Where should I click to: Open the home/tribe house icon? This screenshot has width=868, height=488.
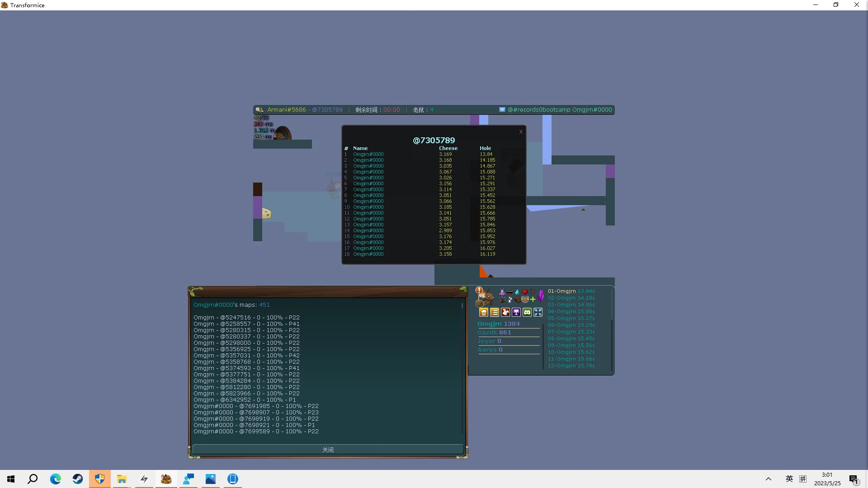pyautogui.click(x=484, y=312)
